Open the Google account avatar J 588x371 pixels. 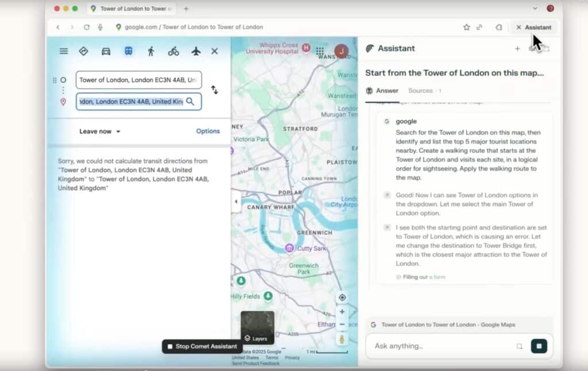pyautogui.click(x=341, y=51)
